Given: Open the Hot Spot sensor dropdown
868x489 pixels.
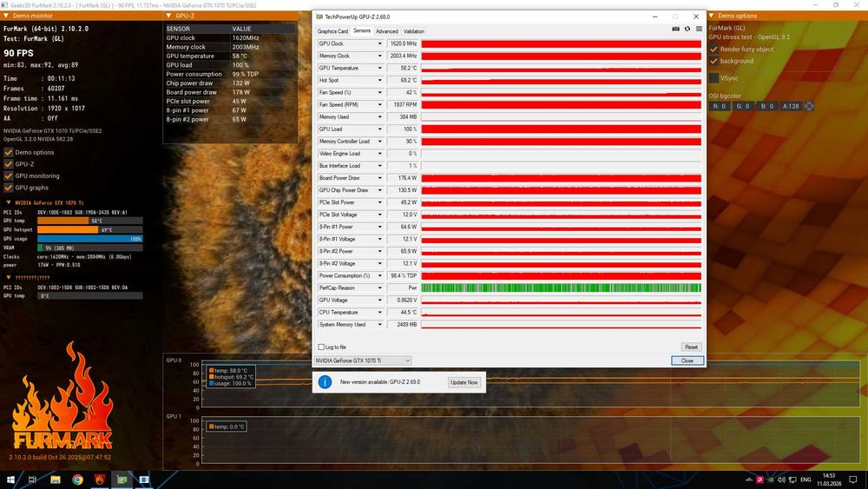Looking at the screenshot, I should pyautogui.click(x=380, y=80).
